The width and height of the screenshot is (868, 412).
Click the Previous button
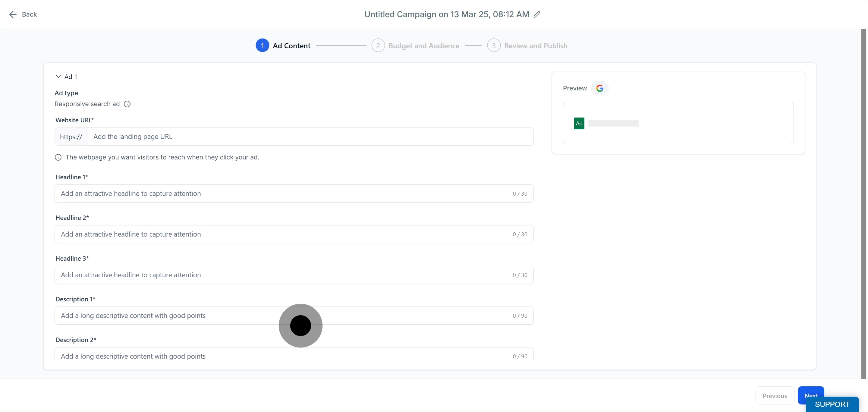(x=775, y=396)
